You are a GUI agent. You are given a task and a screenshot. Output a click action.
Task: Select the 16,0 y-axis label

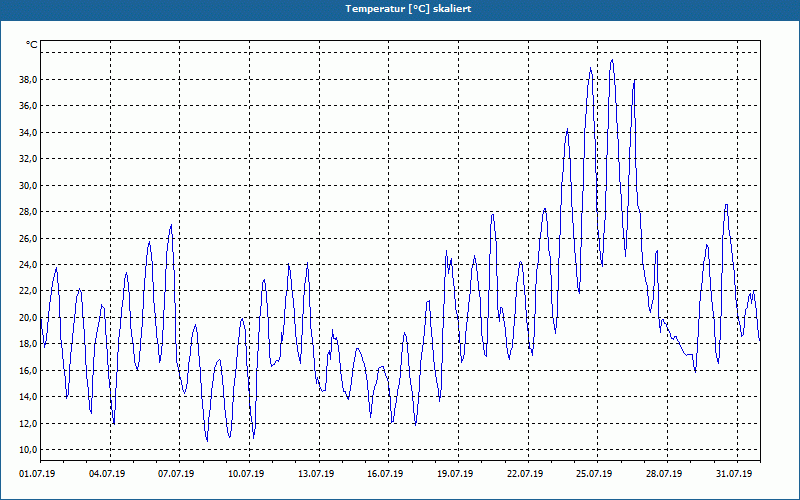point(28,370)
